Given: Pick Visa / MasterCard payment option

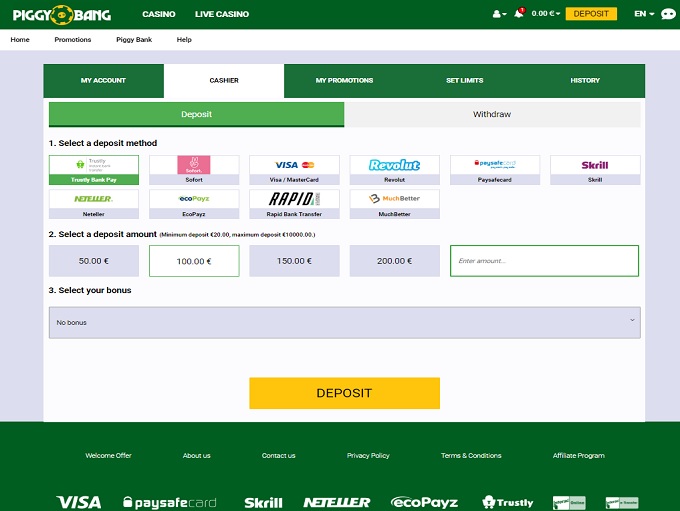Looking at the screenshot, I should tap(294, 169).
